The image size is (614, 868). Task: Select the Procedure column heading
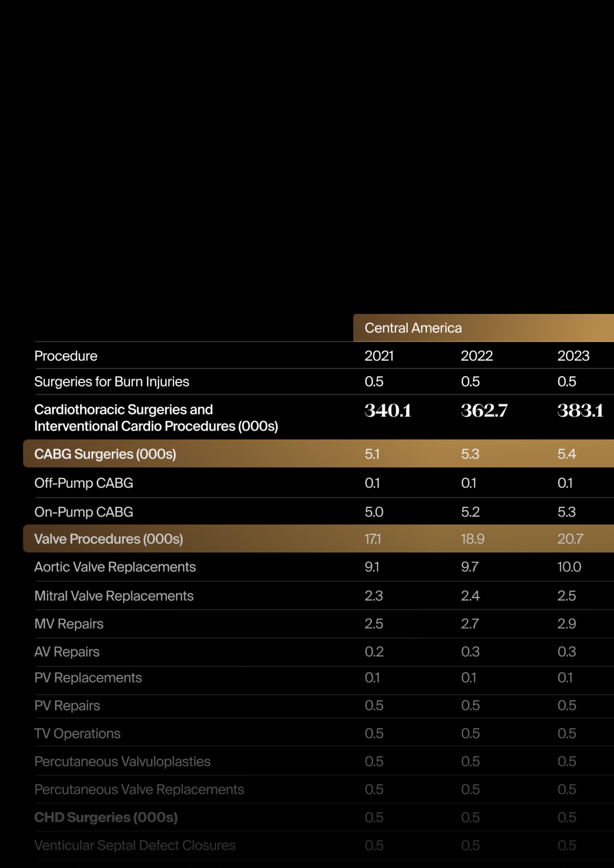[66, 356]
